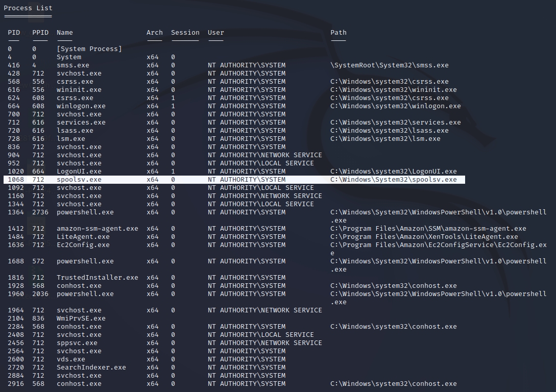This screenshot has width=556, height=392.
Task: Click the "Process List" heading text
Action: tap(28, 8)
